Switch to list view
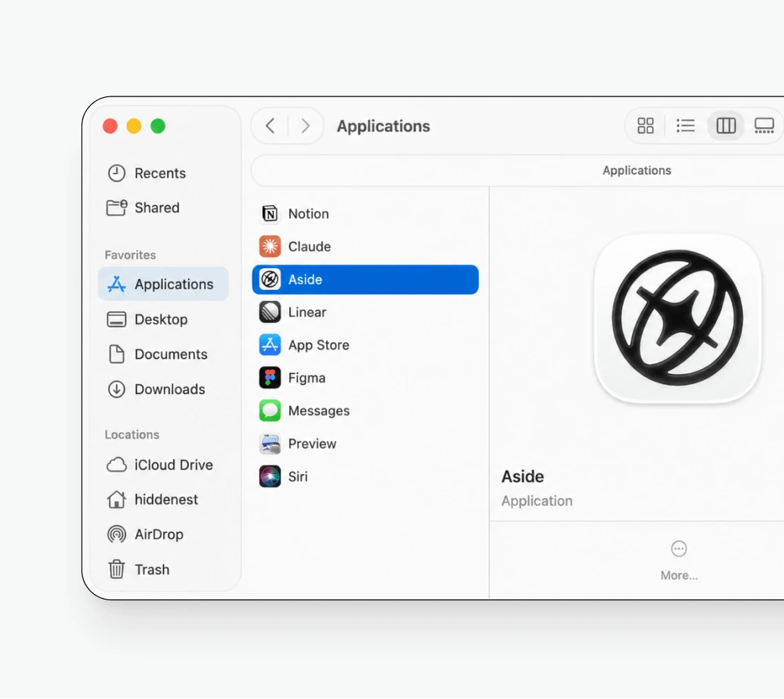Image resolution: width=784 pixels, height=699 pixels. [685, 125]
